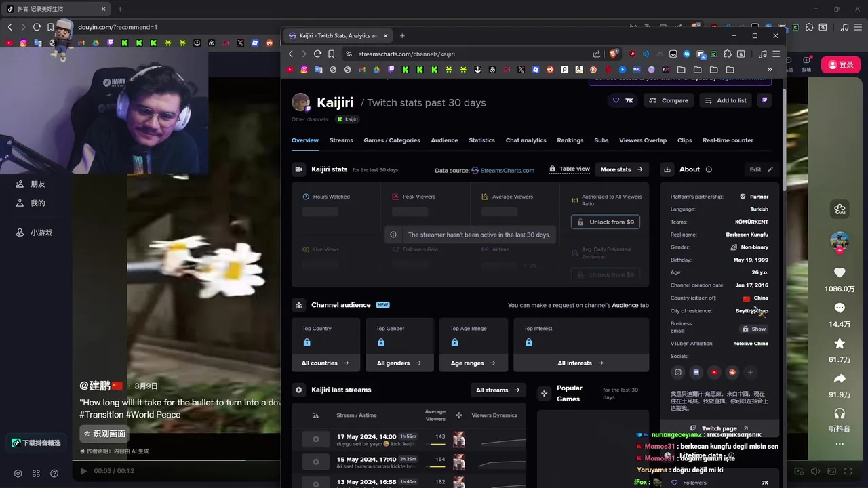
Task: Click the Unlock from $9 button
Action: click(606, 222)
